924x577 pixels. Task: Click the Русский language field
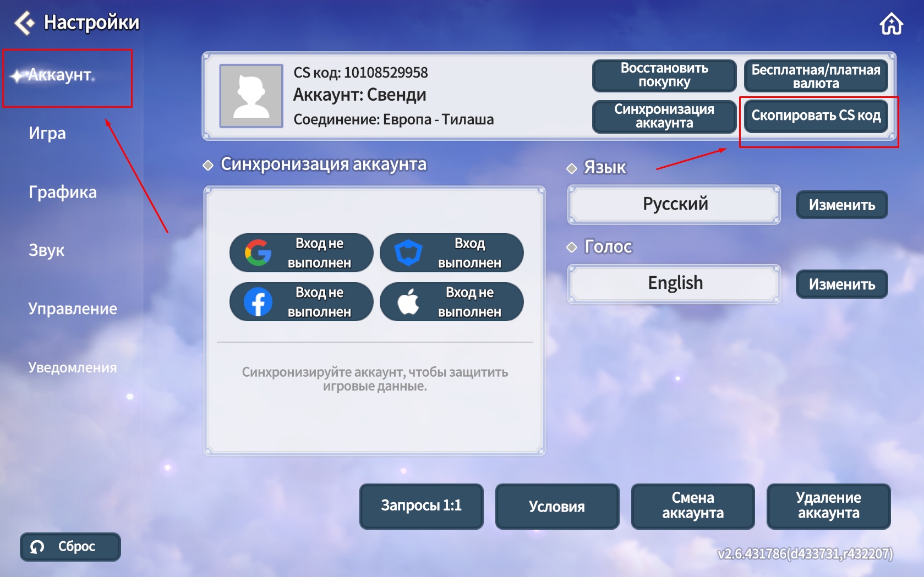pos(674,205)
